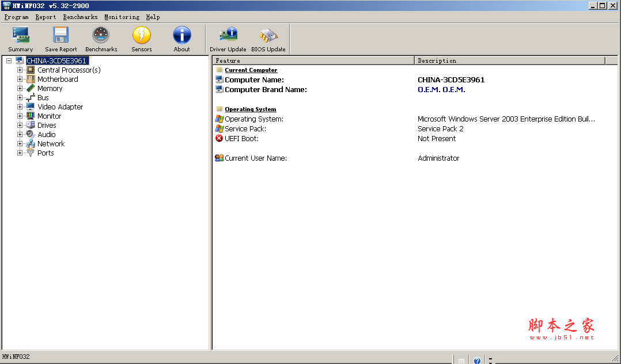This screenshot has width=621, height=364.
Task: Expand the Video Adapter node
Action: 20,107
